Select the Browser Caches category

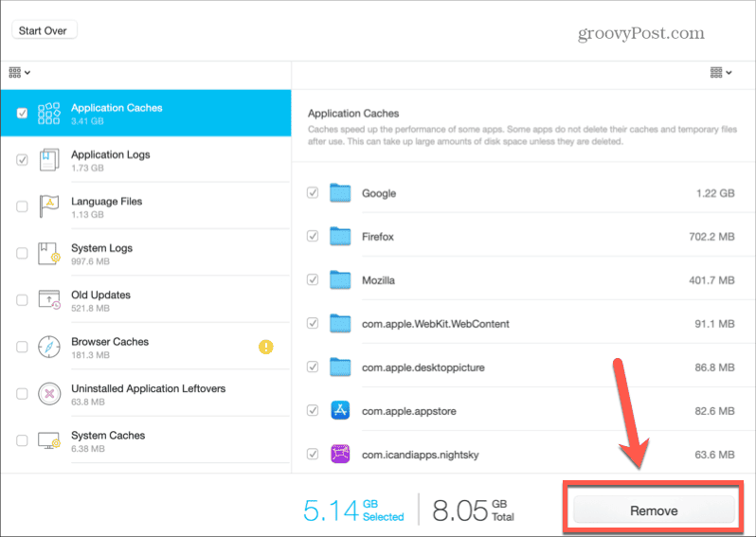(146, 347)
